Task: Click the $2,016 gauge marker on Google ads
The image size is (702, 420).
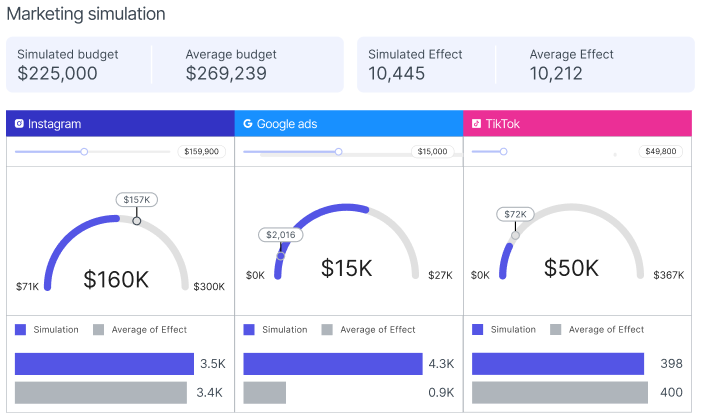Action: pyautogui.click(x=280, y=235)
